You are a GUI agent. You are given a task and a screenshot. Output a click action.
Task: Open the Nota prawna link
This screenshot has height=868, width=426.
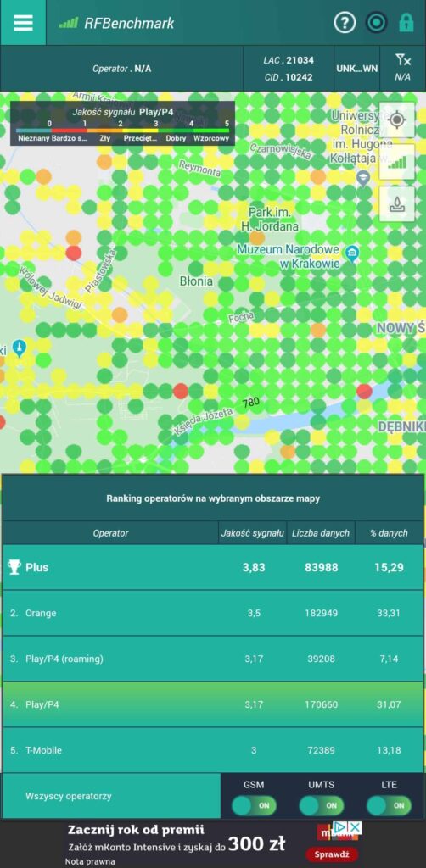click(90, 861)
